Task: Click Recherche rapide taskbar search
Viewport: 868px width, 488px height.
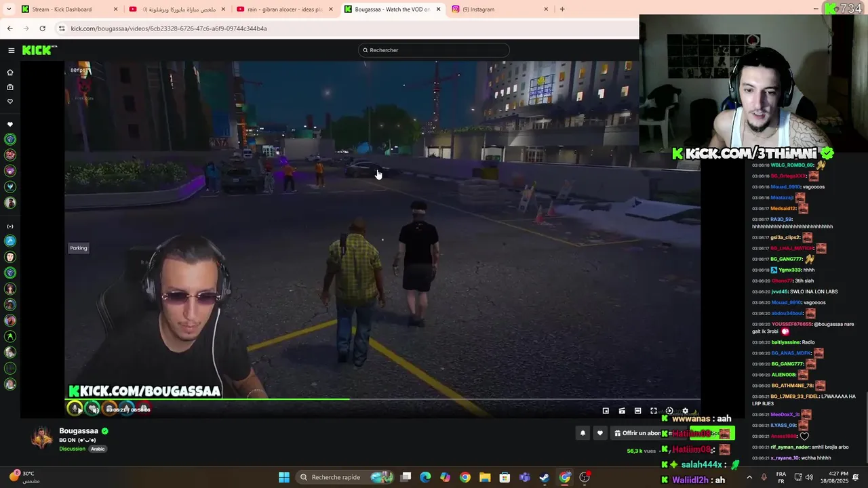Action: pos(346,477)
